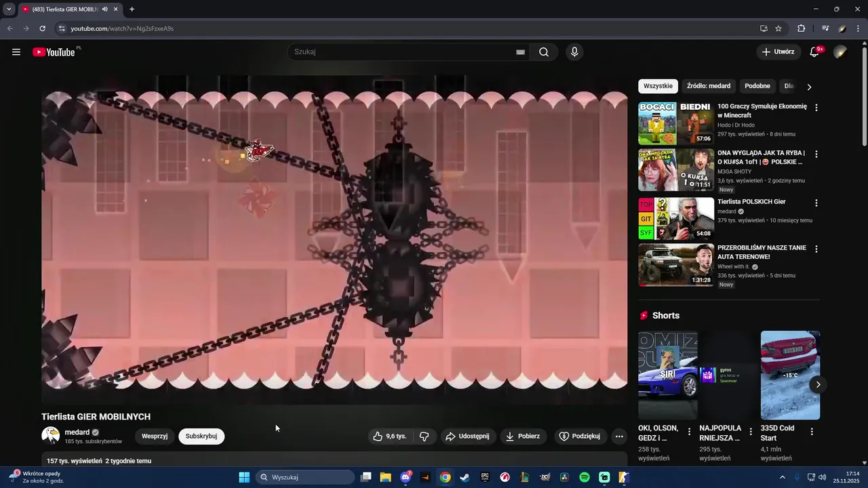Open options for the NAJPOPULA RNIEJSZA short
868x488 pixels.
click(x=751, y=432)
